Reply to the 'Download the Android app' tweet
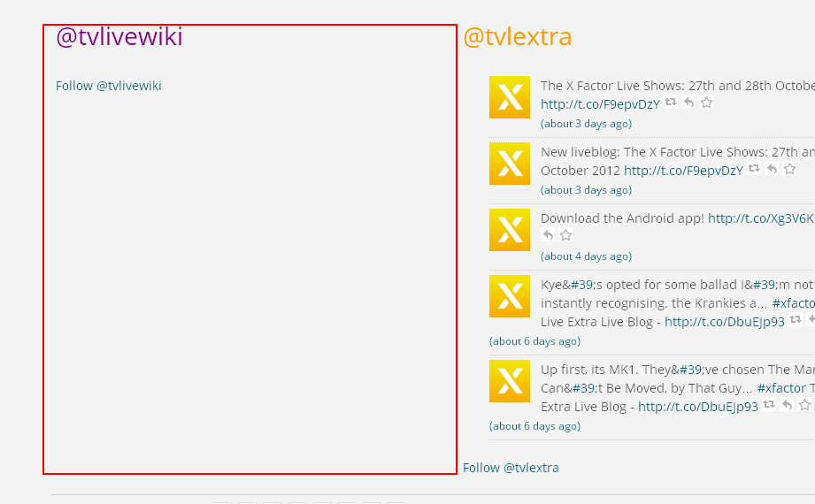Viewport: 815px width, 504px height. click(548, 235)
